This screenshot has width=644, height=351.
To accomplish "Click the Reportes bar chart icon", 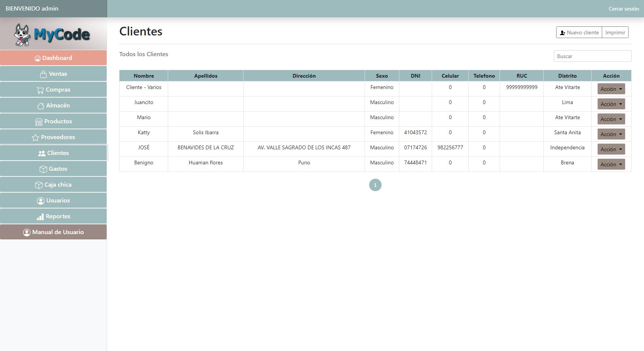I will click(40, 217).
